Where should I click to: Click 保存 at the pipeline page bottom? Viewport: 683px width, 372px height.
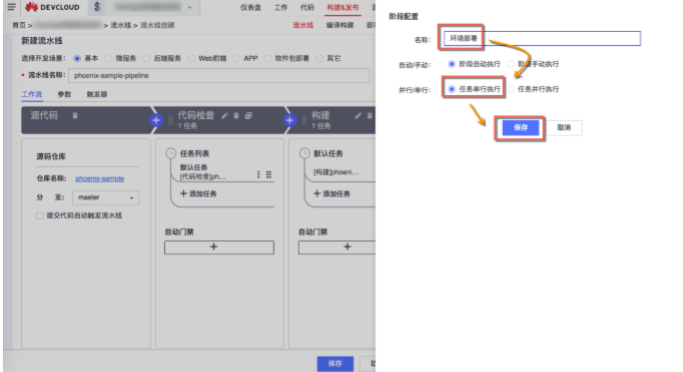point(335,363)
